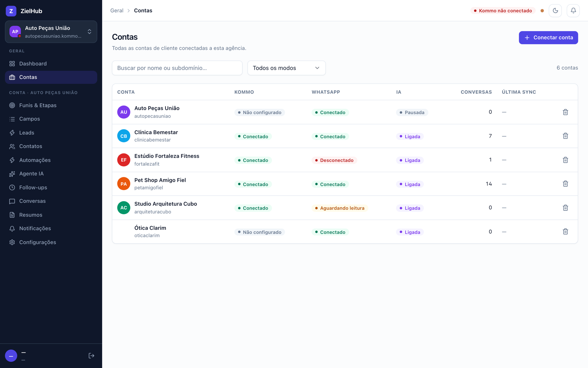Open Agente IA section

51,174
